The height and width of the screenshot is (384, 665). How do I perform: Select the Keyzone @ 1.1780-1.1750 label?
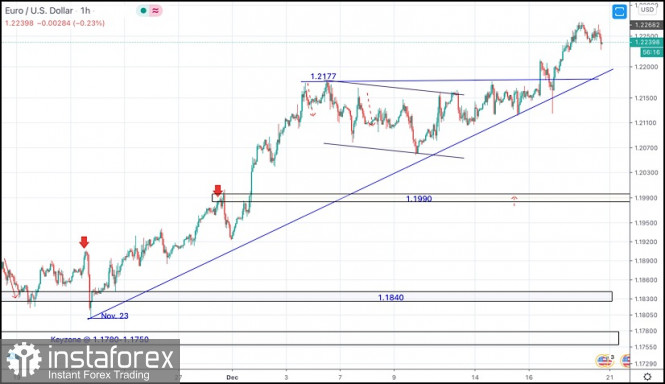click(x=100, y=339)
